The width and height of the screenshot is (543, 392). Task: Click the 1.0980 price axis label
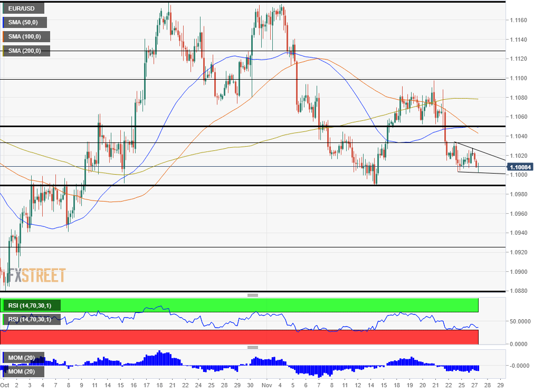click(518, 194)
